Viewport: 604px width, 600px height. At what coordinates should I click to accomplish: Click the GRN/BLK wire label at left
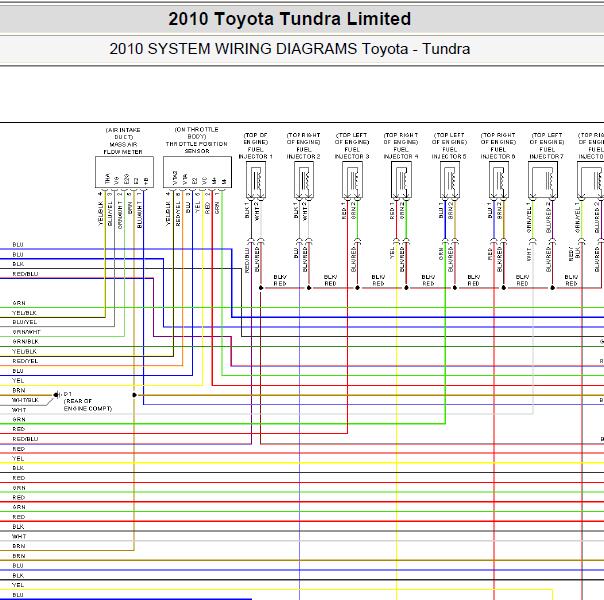25,341
